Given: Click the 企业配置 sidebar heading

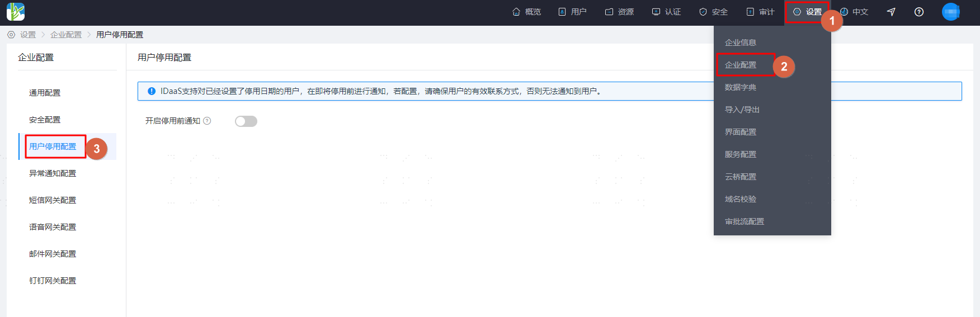Looking at the screenshot, I should pos(36,58).
